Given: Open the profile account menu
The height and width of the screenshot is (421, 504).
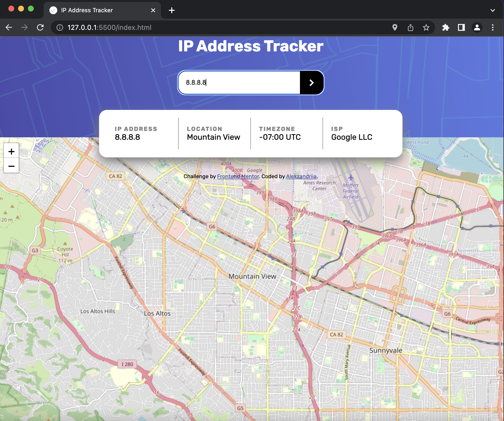Looking at the screenshot, I should click(477, 27).
